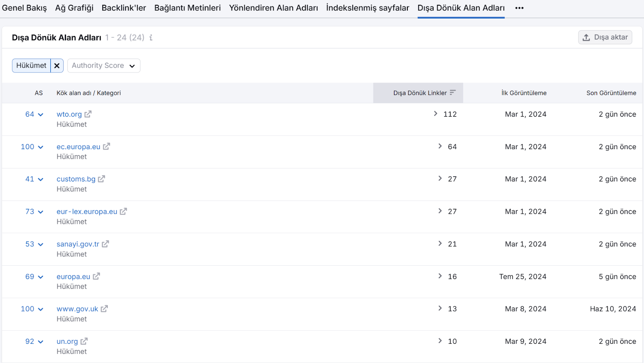The width and height of the screenshot is (644, 363).
Task: Expand AS 100 chevron for ec.europa.eu
Action: pos(41,147)
